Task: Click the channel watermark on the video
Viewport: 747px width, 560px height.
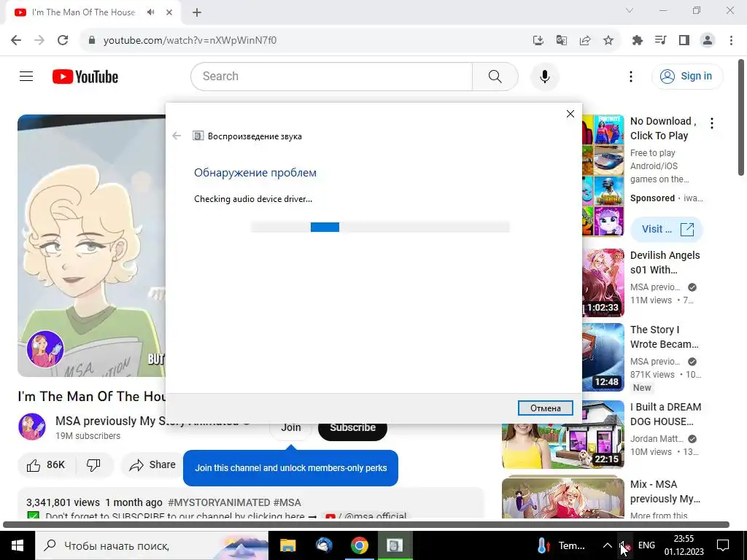Action: 45,349
